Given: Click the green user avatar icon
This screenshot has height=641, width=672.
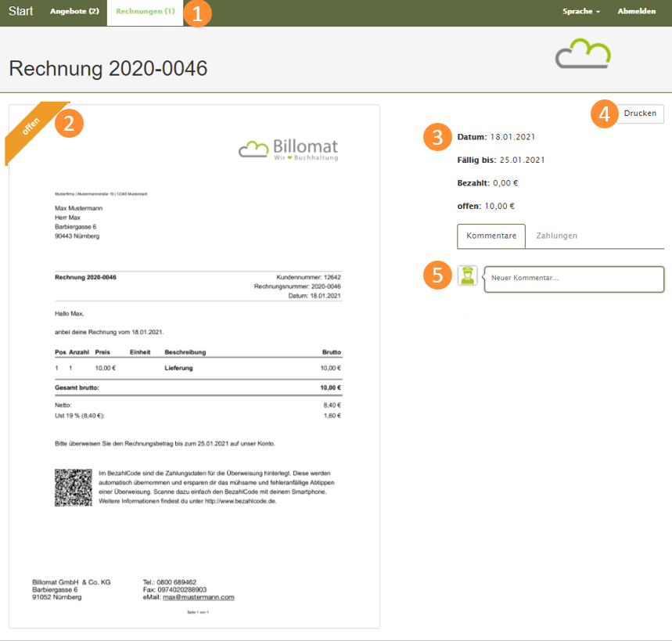Looking at the screenshot, I should click(467, 275).
